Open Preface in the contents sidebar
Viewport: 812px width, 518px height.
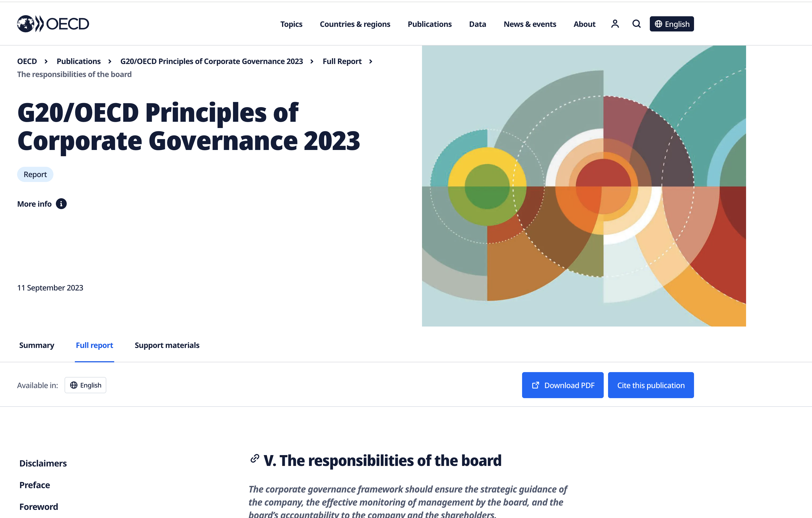tap(35, 485)
